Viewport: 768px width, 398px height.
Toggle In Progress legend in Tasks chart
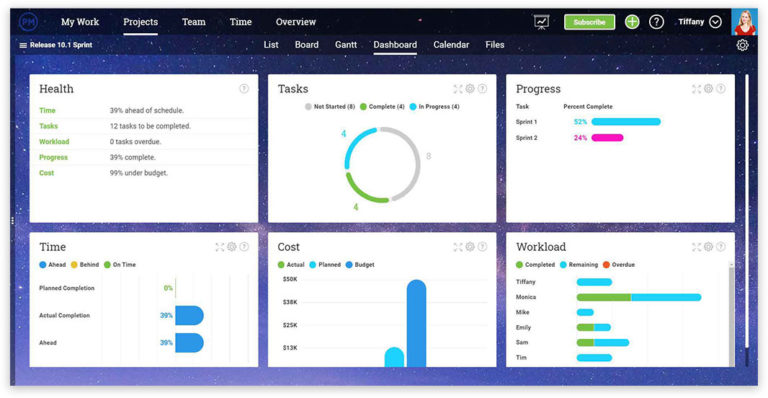434,106
